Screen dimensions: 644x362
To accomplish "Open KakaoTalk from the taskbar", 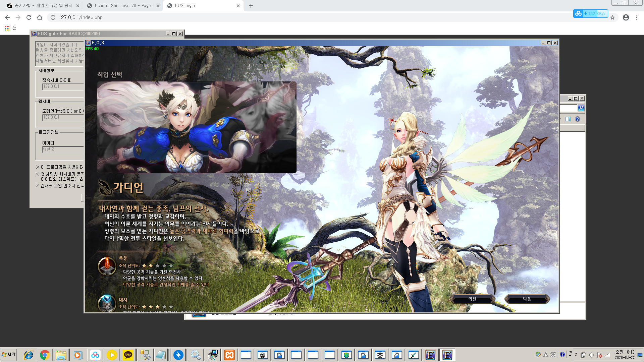I will pyautogui.click(x=128, y=355).
